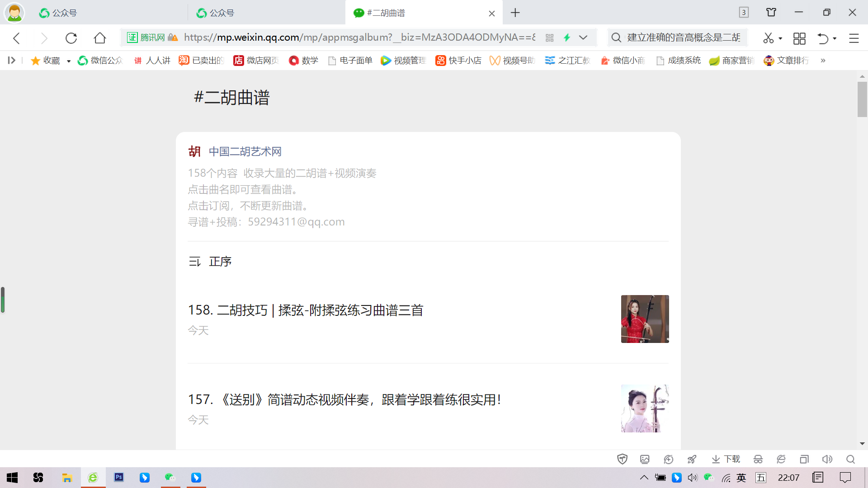Screen dimensions: 868x488
Task: Click the QR code icon in address bar
Action: [549, 38]
